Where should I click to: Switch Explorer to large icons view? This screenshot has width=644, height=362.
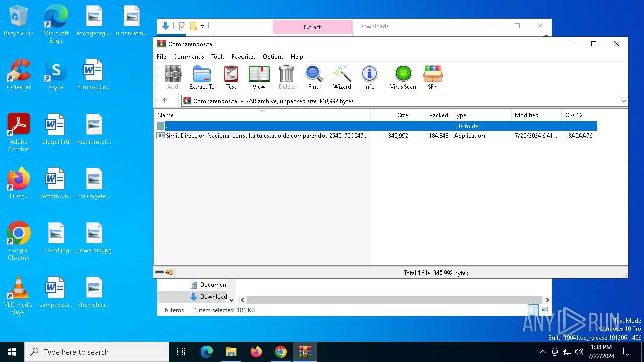(x=544, y=310)
